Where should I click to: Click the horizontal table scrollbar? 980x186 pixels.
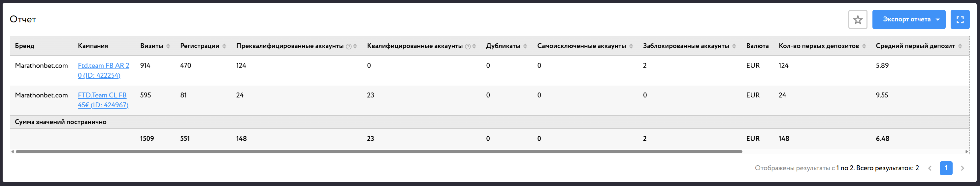(x=379, y=151)
